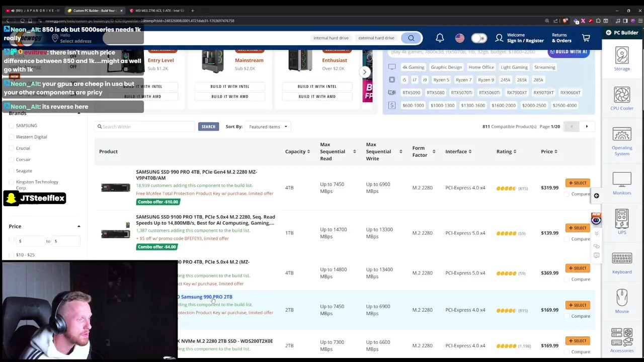Check the Western Digital brand filter
644x362 pixels.
[x=12, y=137]
